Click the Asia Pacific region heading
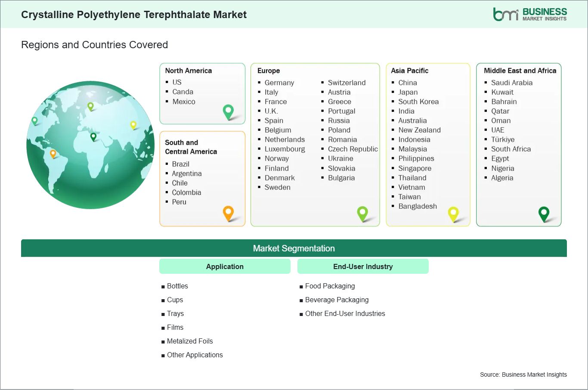Image resolution: width=588 pixels, height=390 pixels. [x=409, y=71]
